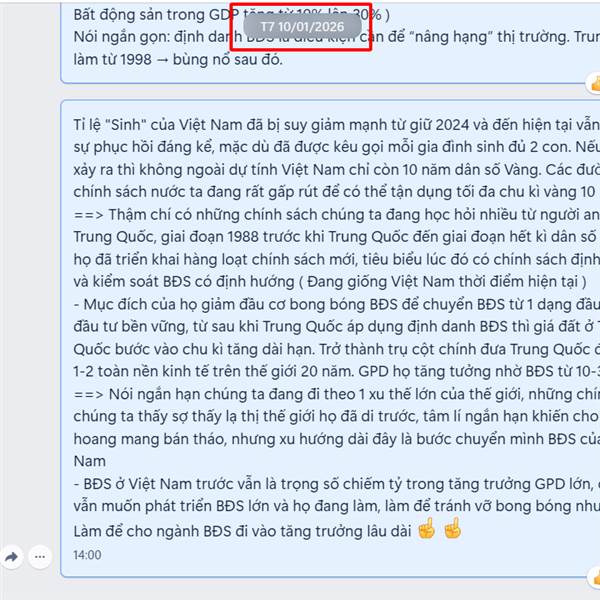Click the first pointing-up finger emoji
This screenshot has width=600, height=600.
point(426,528)
